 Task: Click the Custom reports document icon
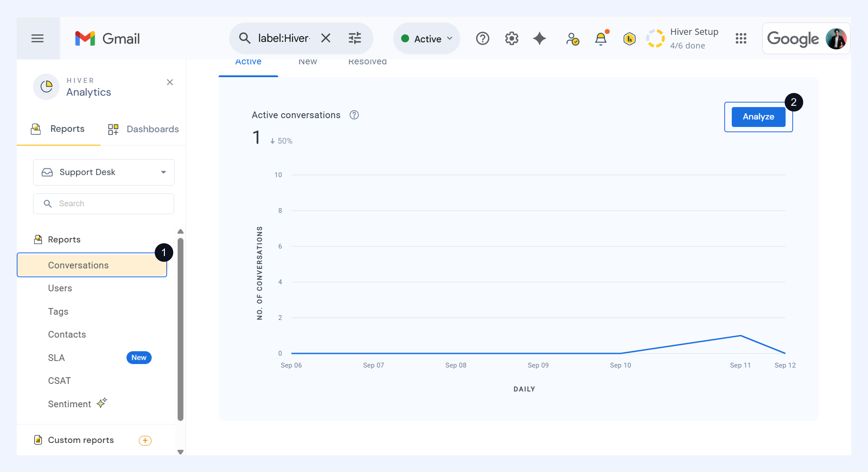click(x=38, y=440)
